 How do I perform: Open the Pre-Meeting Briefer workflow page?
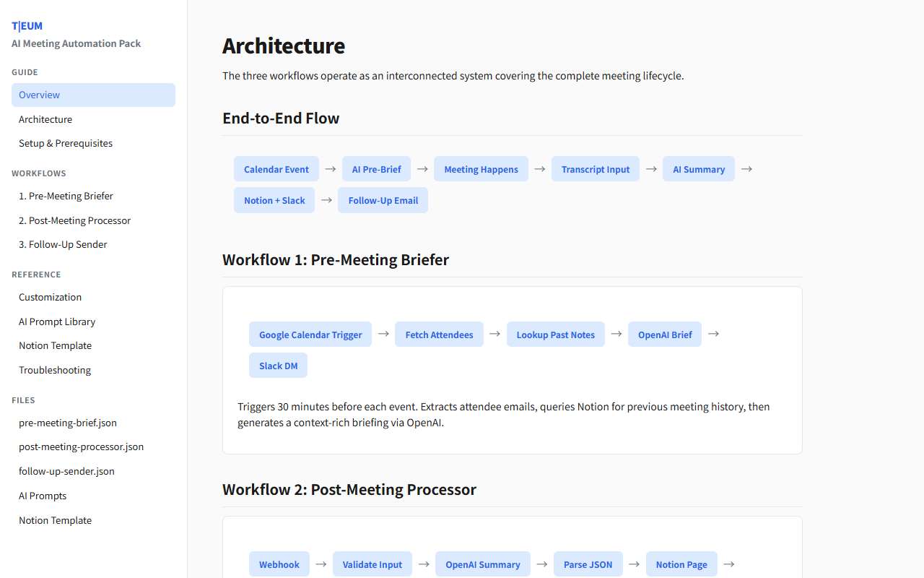point(66,196)
